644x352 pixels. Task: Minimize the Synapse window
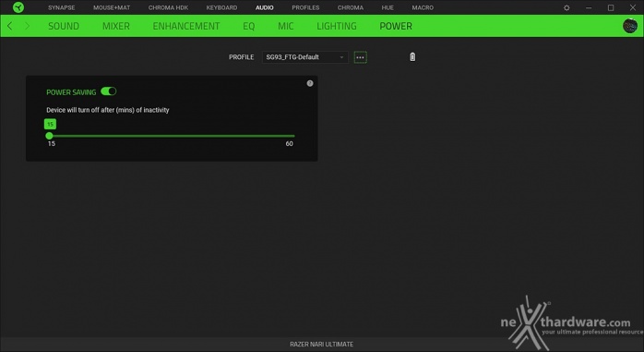pyautogui.click(x=589, y=7)
